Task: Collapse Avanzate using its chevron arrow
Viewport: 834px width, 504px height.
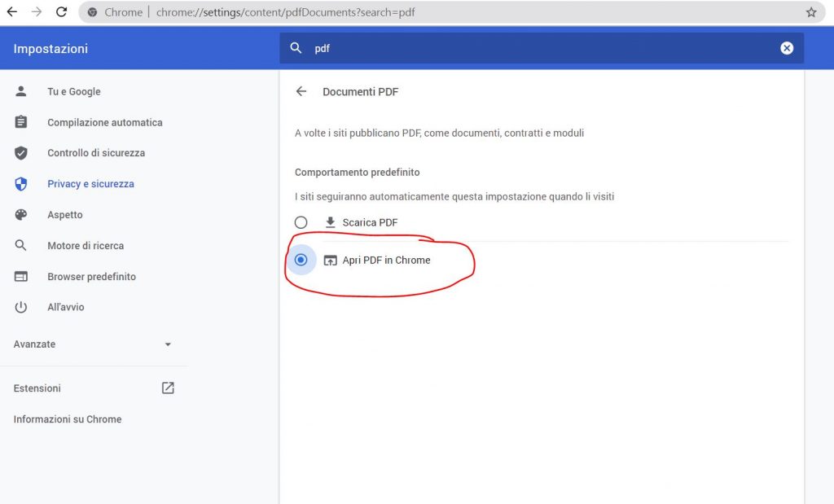Action: [x=168, y=344]
